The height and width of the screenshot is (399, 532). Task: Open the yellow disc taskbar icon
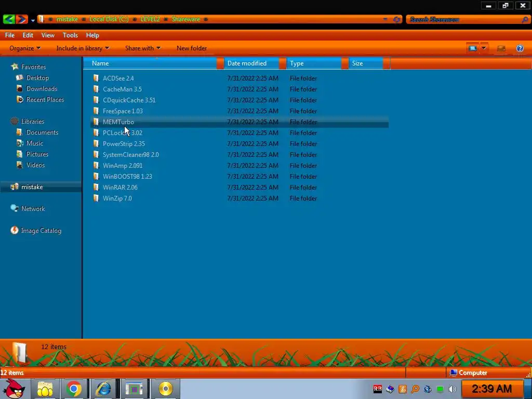[165, 389]
